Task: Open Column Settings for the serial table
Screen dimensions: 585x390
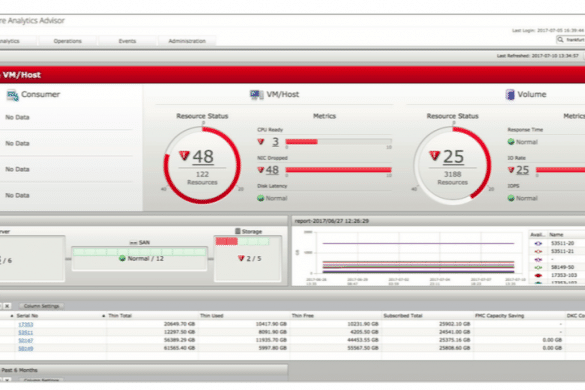Action: click(x=41, y=306)
